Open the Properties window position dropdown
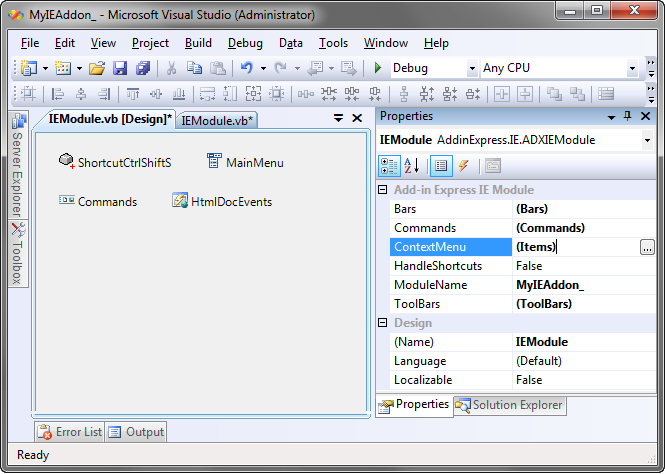 (x=611, y=117)
